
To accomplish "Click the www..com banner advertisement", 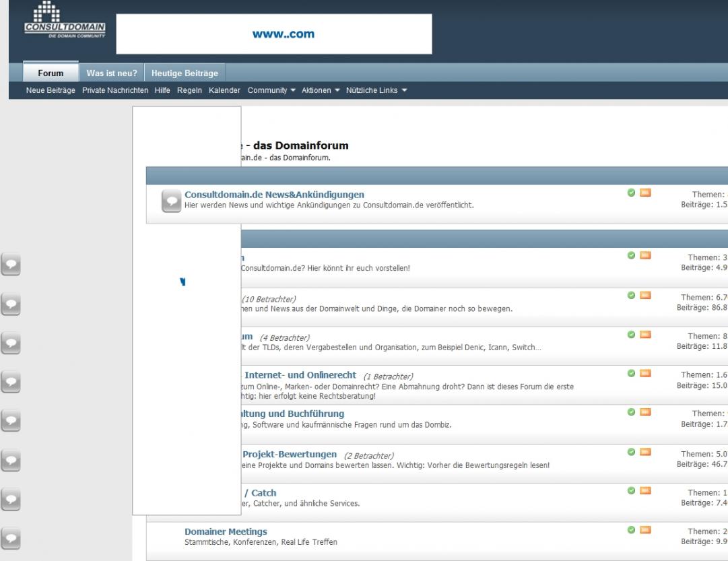I will pos(273,34).
